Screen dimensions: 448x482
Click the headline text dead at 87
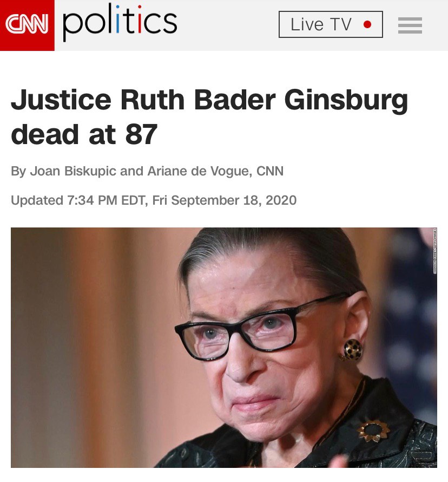[x=84, y=134]
